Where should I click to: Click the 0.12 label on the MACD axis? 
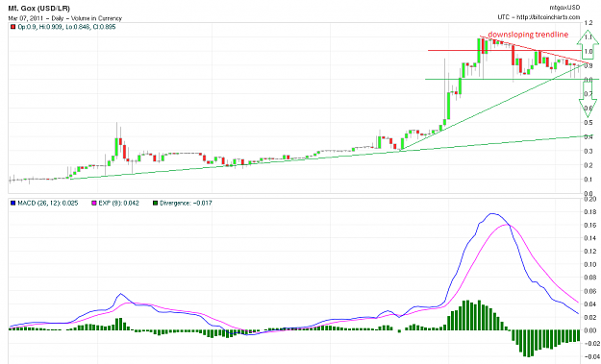click(x=591, y=251)
